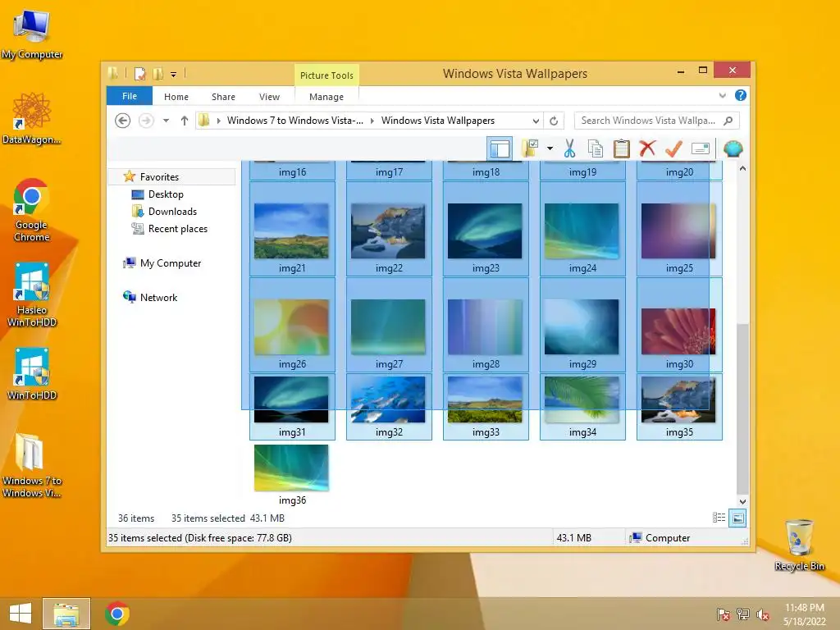Expand the ribbon with the chevron arrow
The height and width of the screenshot is (630, 840).
click(722, 95)
